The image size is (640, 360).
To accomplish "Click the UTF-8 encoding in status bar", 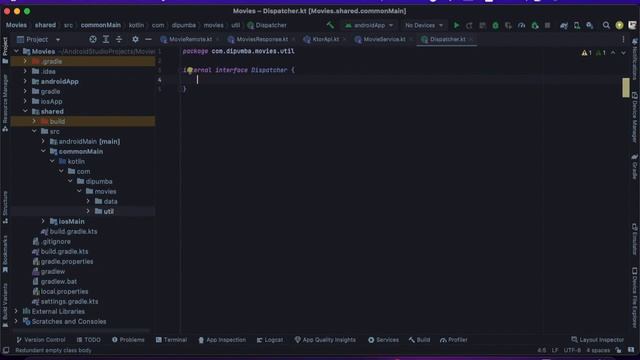I will point(572,350).
